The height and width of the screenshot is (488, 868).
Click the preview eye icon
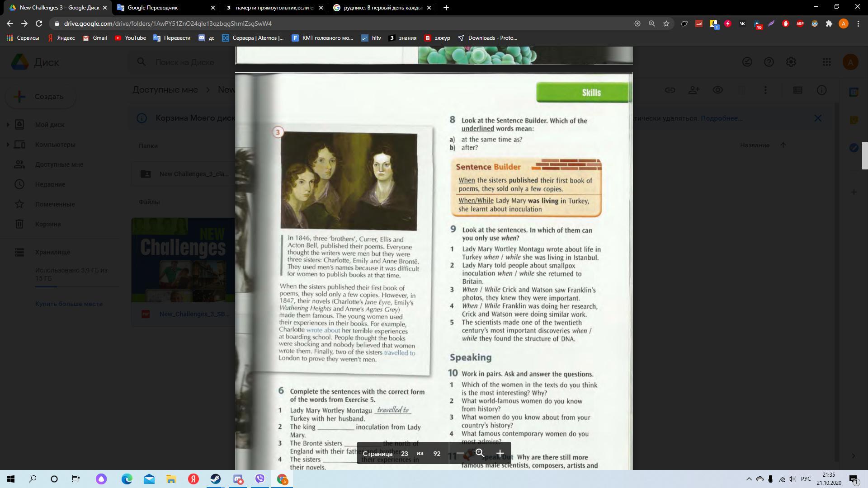coord(717,90)
